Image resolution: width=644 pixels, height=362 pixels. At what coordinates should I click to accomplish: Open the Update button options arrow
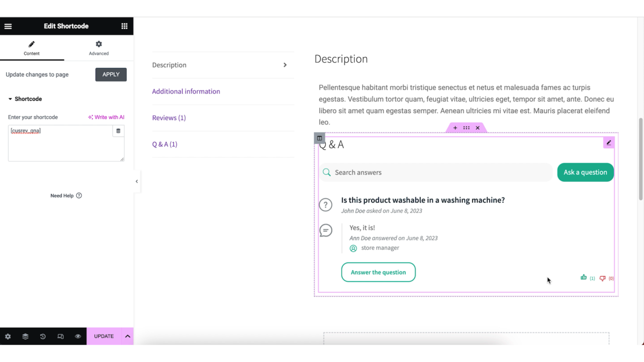pyautogui.click(x=127, y=336)
